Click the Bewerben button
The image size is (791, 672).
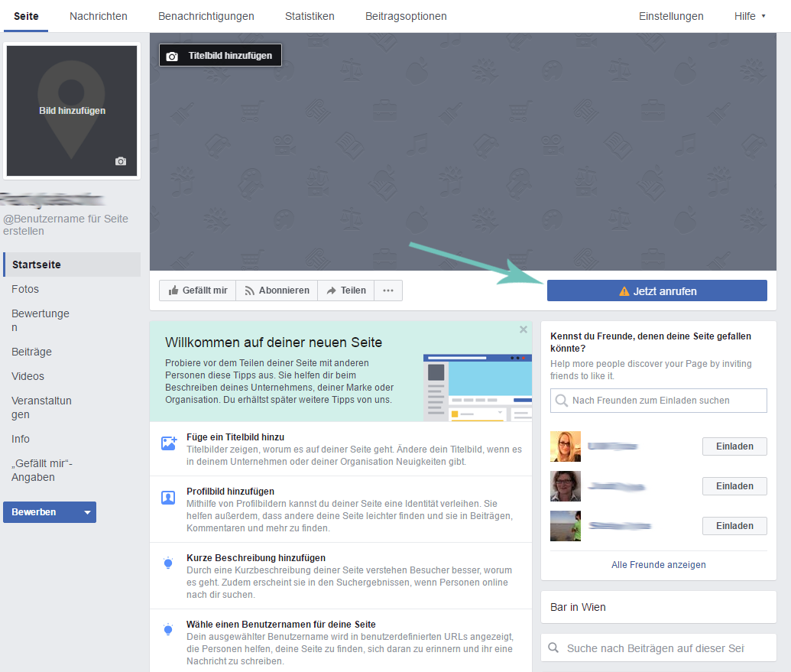click(x=50, y=512)
